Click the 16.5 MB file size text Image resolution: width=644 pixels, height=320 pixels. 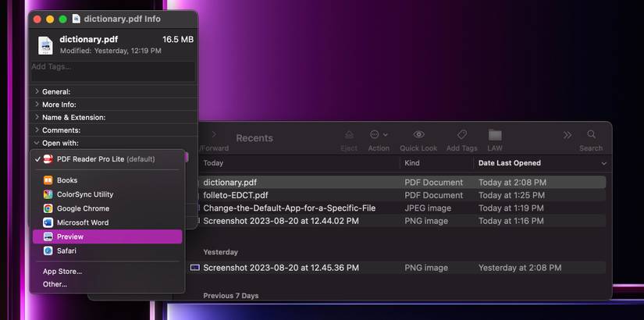[x=178, y=40]
